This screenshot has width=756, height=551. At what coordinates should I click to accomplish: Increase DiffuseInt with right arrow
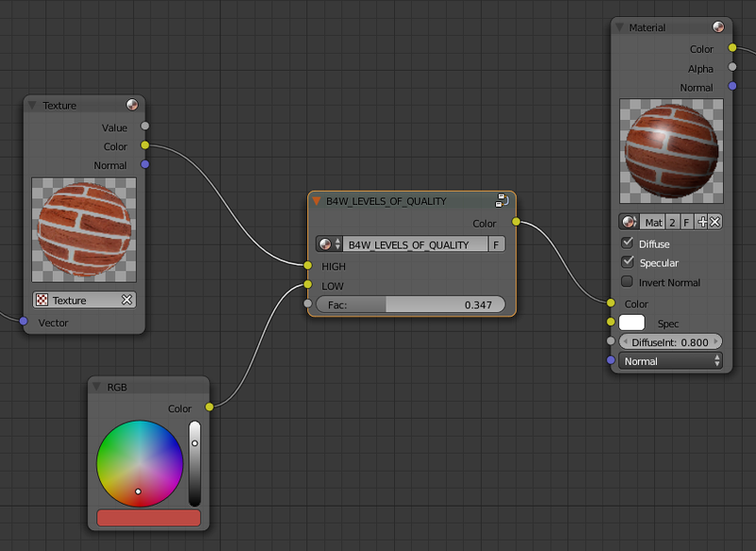pyautogui.click(x=716, y=342)
